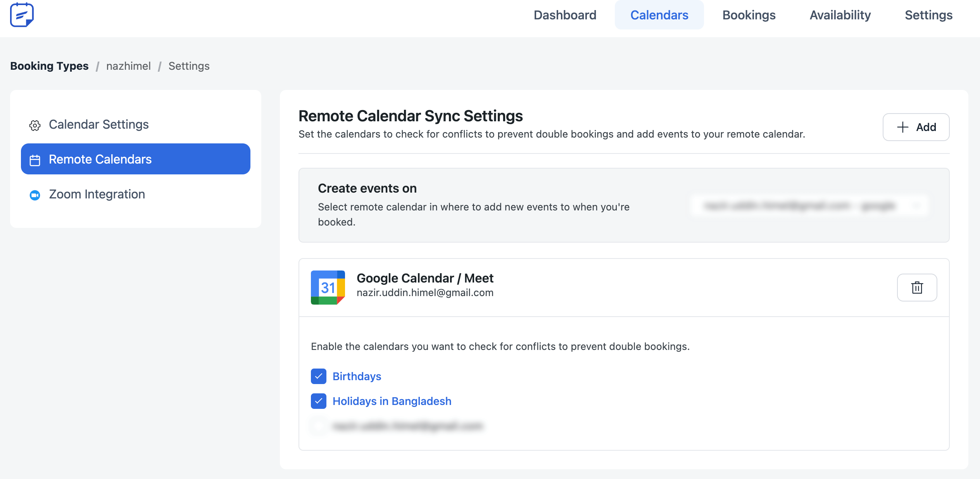Open the Create events on calendar dropdown
The image size is (980, 479).
(809, 205)
